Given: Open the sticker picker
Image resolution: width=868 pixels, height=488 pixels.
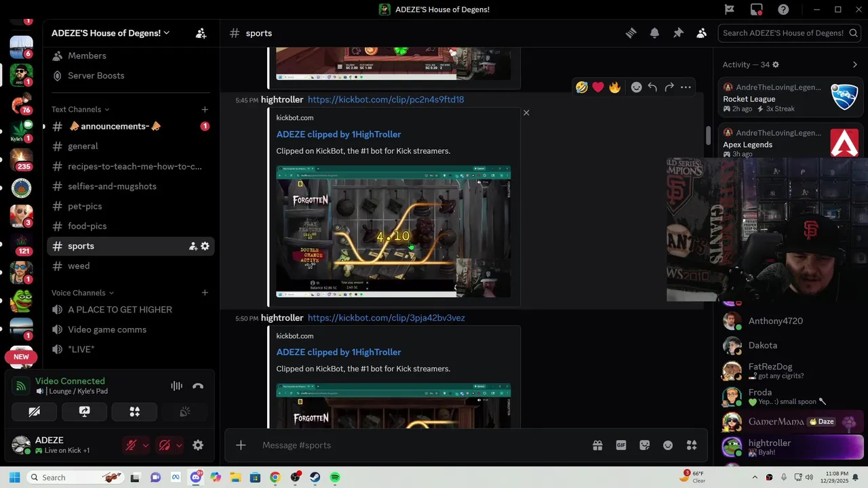Looking at the screenshot, I should (x=645, y=445).
